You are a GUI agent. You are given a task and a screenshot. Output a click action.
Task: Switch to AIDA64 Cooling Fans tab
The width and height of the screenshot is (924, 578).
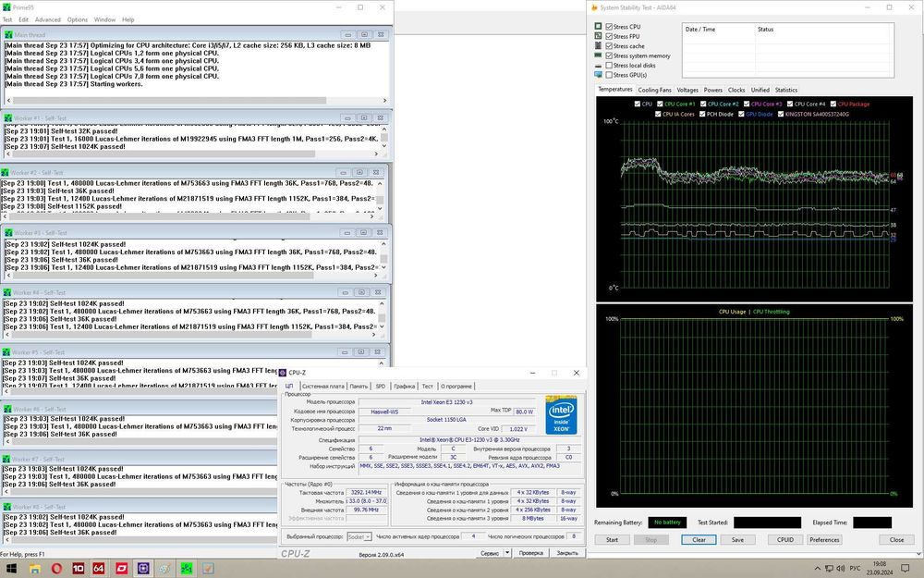pos(654,90)
